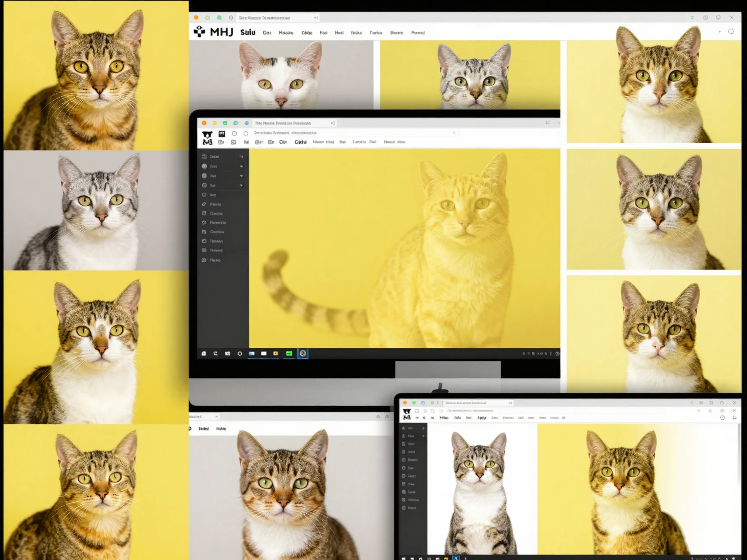The width and height of the screenshot is (747, 560).
Task: Select the white cat thumbnail on gray background
Action: tap(281, 75)
